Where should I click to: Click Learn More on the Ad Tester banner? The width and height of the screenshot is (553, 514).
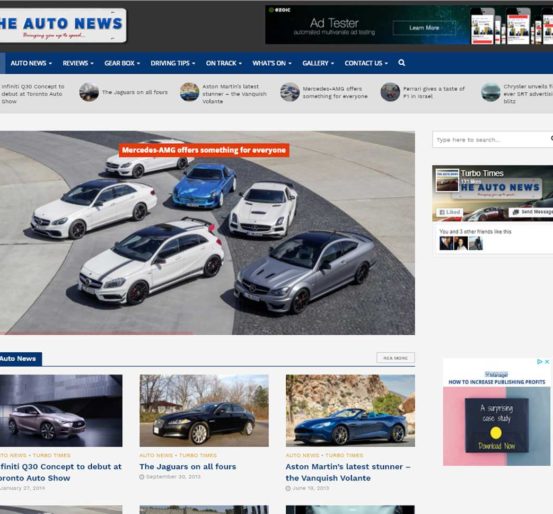click(x=424, y=28)
